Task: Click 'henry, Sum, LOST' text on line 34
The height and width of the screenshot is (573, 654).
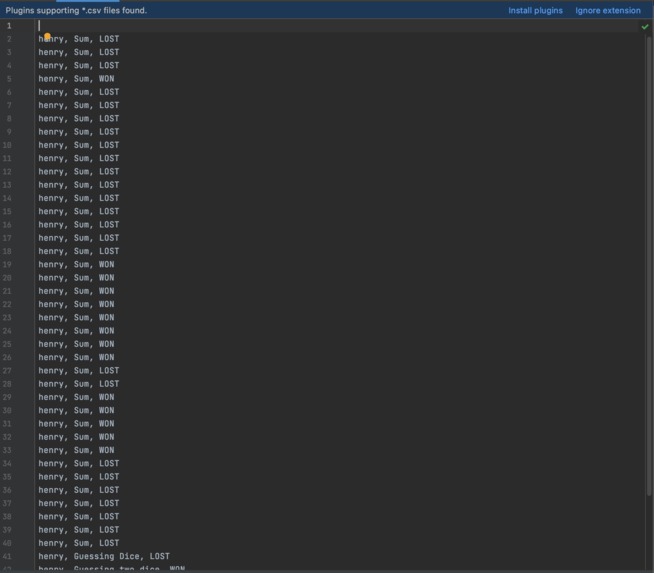Action: click(79, 463)
